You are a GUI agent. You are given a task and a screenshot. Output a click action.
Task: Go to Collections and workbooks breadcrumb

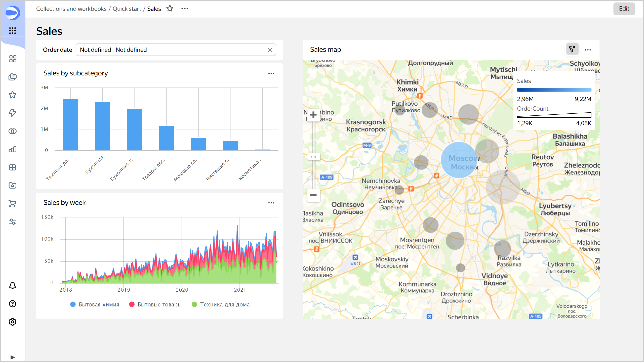pos(71,9)
